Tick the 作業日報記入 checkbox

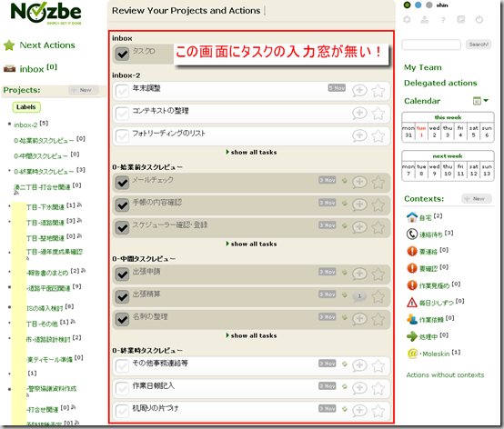[122, 388]
